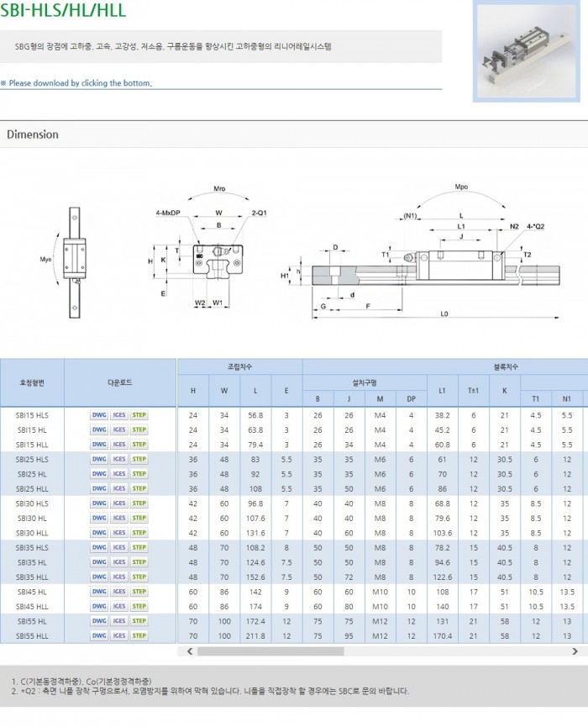This screenshot has width=588, height=727.
Task: Download STEP file for SBI30 HL
Action: tap(139, 518)
